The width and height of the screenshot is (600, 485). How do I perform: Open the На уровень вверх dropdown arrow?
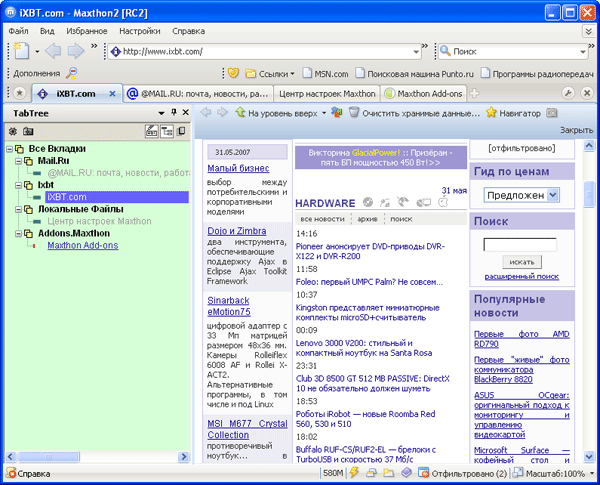coord(324,113)
